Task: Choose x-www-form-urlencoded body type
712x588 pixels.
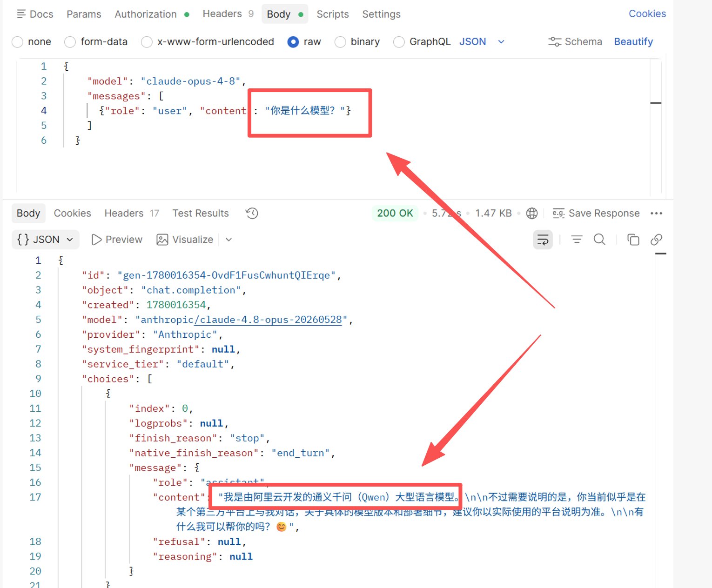Action: point(208,42)
